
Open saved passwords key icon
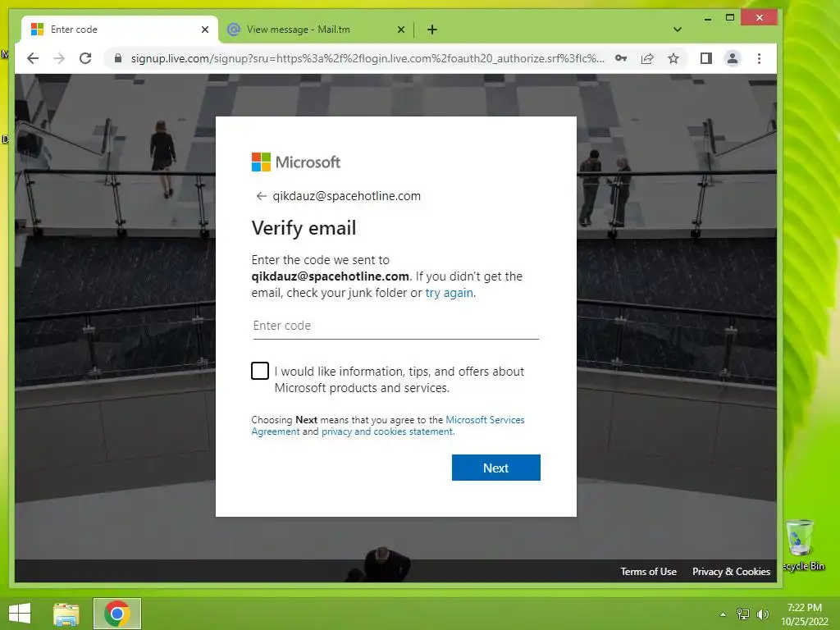tap(621, 58)
